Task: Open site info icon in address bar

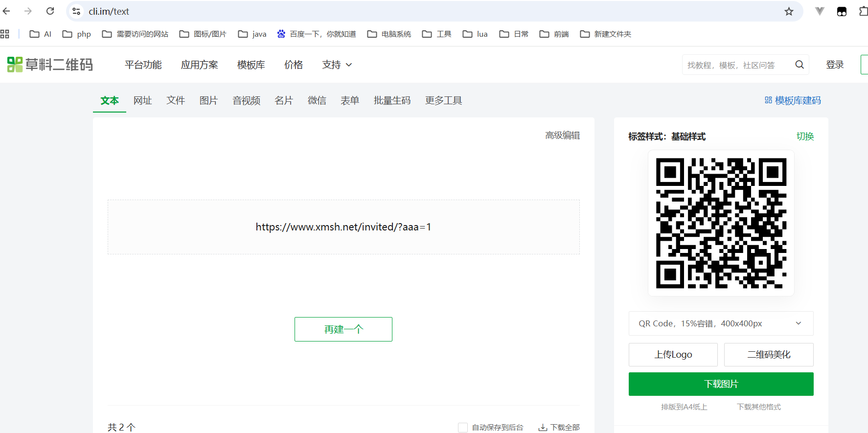Action: point(76,11)
